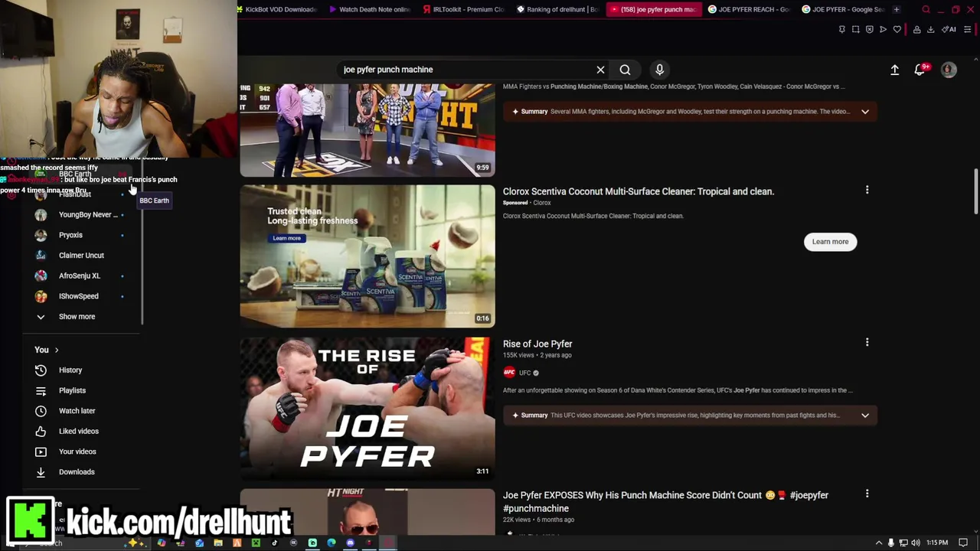
Task: Switch to Watch Death Note online tab
Action: (x=370, y=9)
